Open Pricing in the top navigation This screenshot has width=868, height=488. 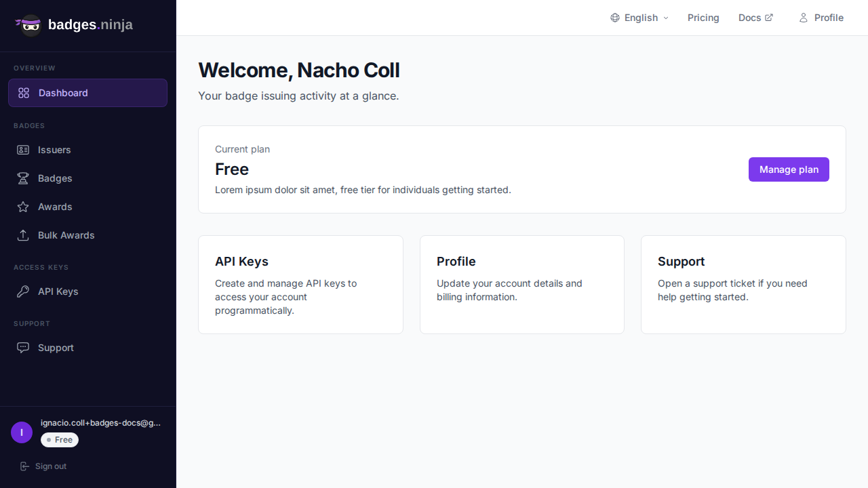pos(703,18)
